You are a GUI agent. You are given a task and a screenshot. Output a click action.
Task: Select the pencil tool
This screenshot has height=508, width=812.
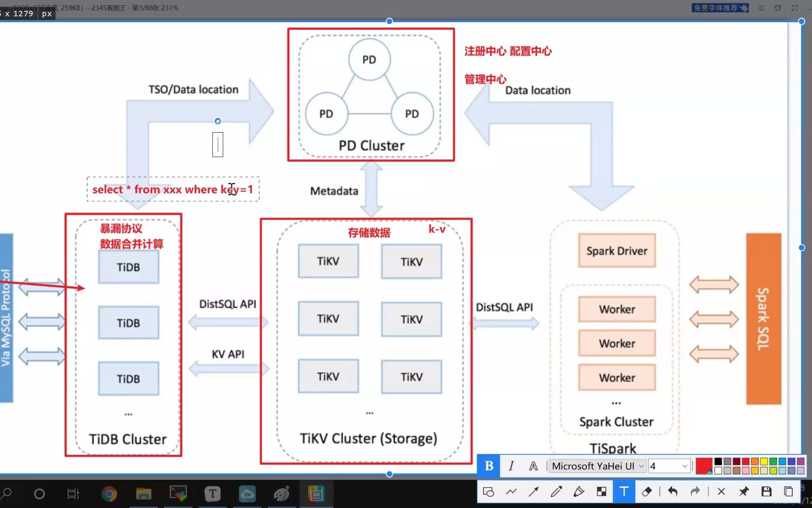(556, 492)
